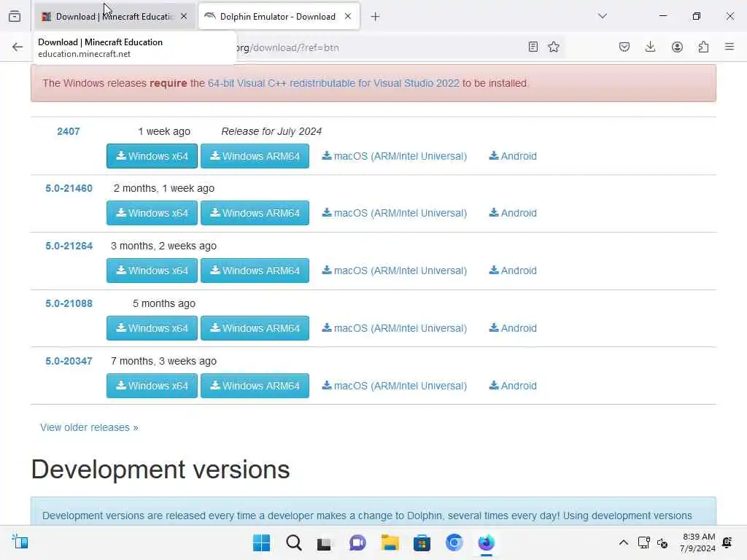
Task: Open version 5.0-20347 link
Action: coord(69,362)
